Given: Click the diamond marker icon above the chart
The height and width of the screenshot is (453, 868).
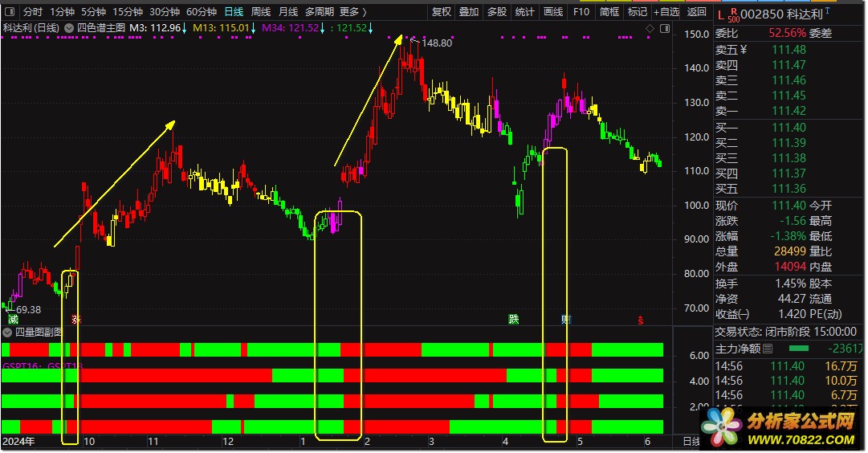Looking at the screenshot, I should point(650,28).
